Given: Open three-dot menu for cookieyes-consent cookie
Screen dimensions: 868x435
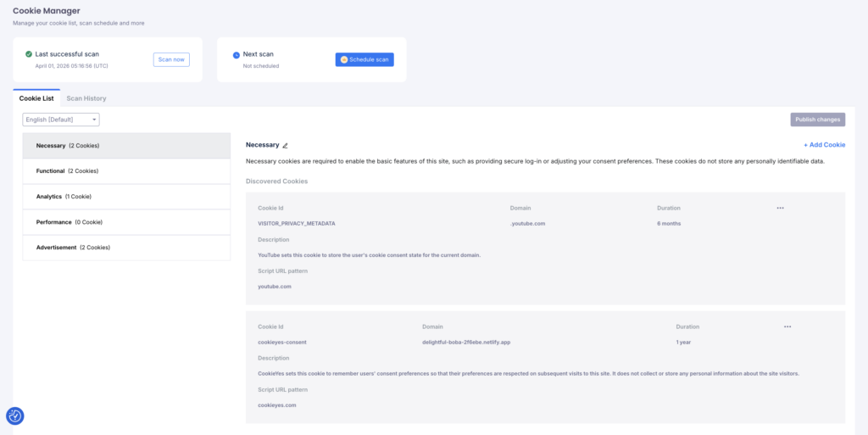Looking at the screenshot, I should (x=787, y=326).
